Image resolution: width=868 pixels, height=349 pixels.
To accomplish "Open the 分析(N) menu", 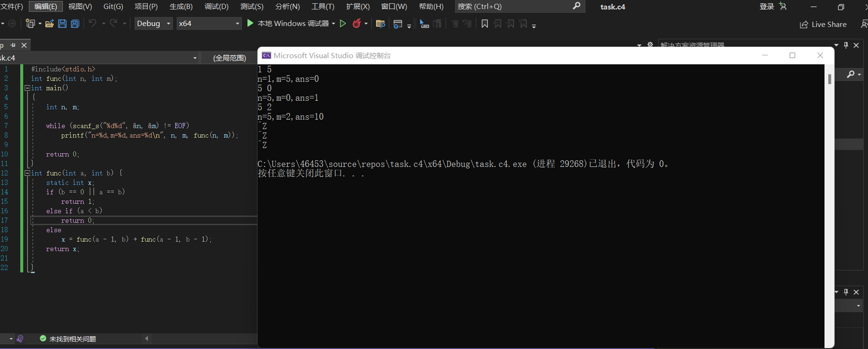I will tap(287, 6).
